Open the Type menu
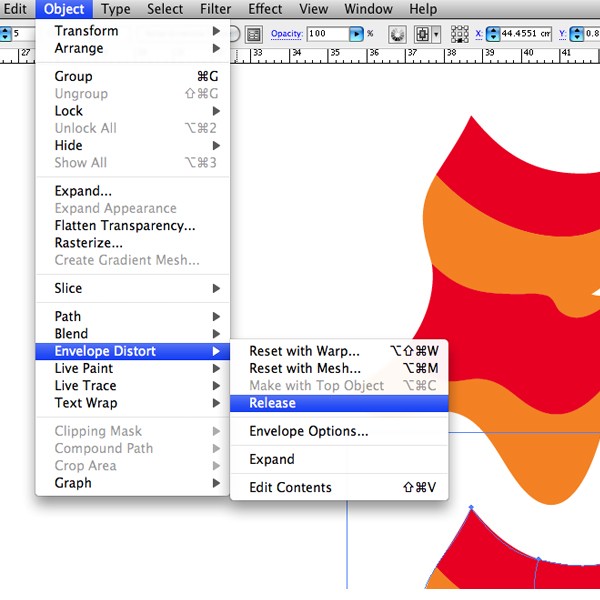This screenshot has height=600, width=600. [116, 9]
